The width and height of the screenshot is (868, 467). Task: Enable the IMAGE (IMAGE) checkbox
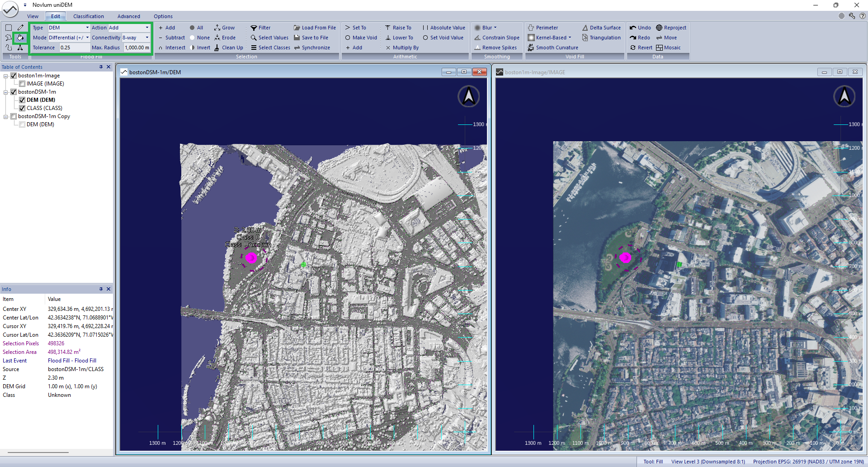coord(22,84)
